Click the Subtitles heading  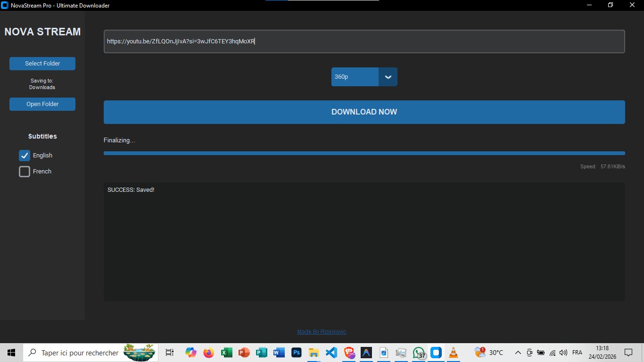42,136
